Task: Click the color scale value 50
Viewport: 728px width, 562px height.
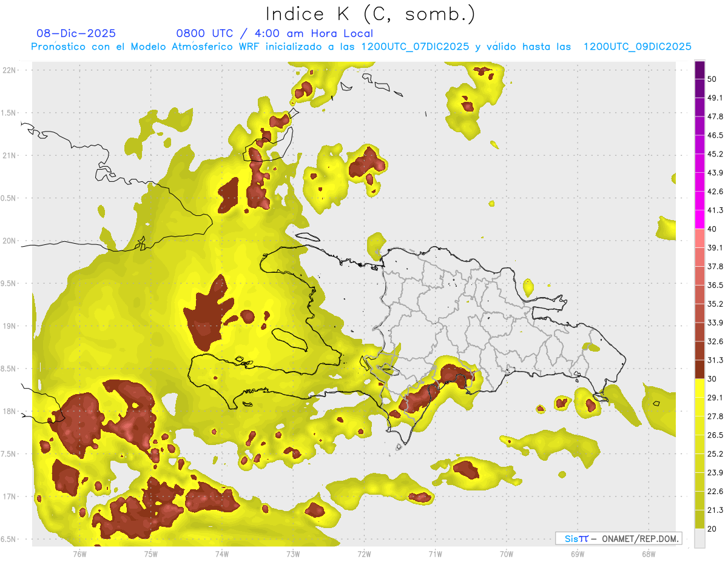Action: pos(712,79)
